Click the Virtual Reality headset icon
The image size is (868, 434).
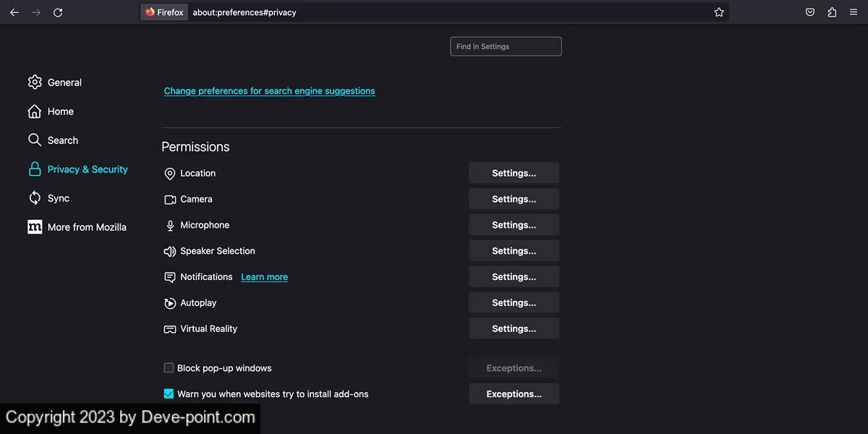(x=170, y=329)
